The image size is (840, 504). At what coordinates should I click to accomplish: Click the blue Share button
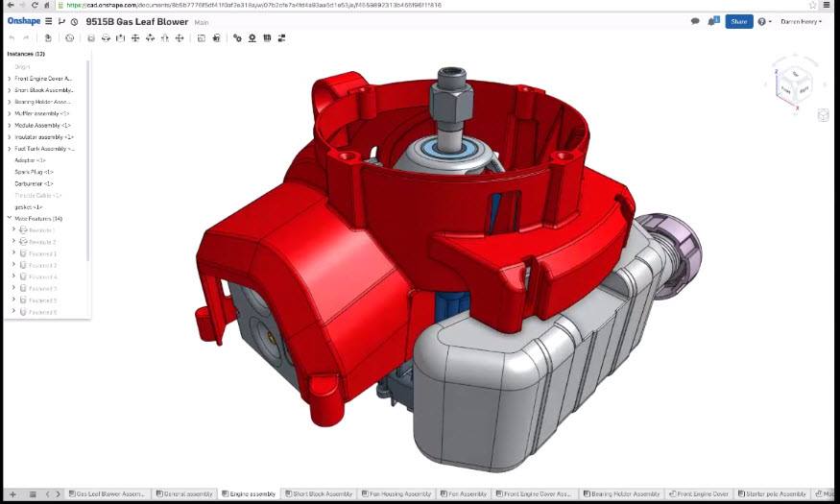pyautogui.click(x=739, y=21)
